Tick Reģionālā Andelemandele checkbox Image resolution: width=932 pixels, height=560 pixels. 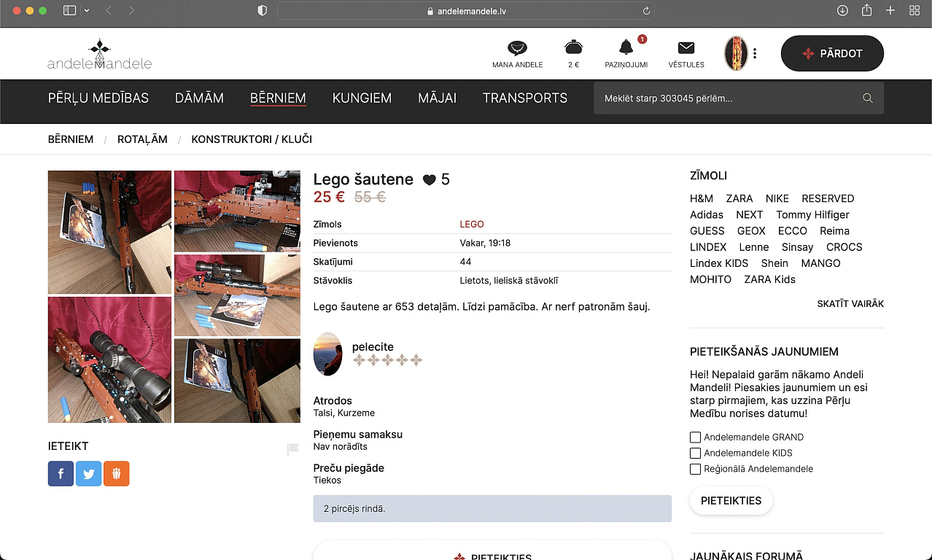pos(695,470)
